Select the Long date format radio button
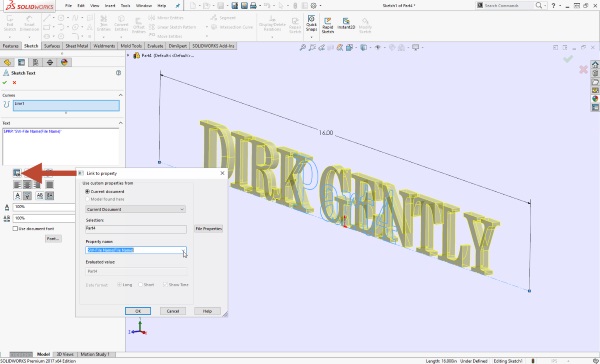The height and width of the screenshot is (364, 600). click(x=119, y=285)
